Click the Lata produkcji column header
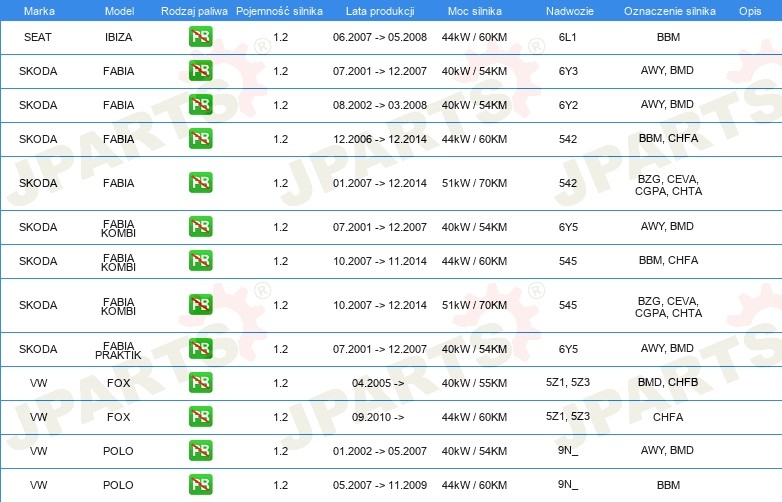 [x=380, y=11]
